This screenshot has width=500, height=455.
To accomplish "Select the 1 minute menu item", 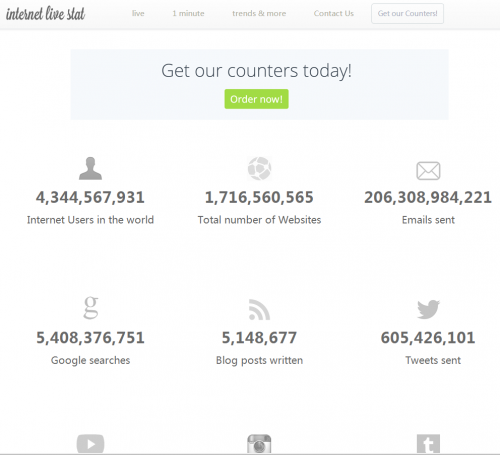I will [x=188, y=13].
